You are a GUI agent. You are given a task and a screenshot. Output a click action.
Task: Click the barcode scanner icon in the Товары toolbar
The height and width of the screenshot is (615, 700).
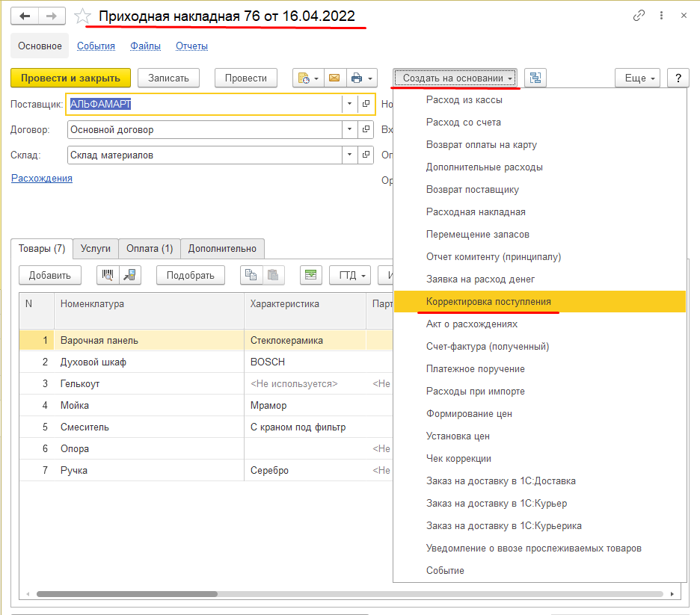coord(108,275)
